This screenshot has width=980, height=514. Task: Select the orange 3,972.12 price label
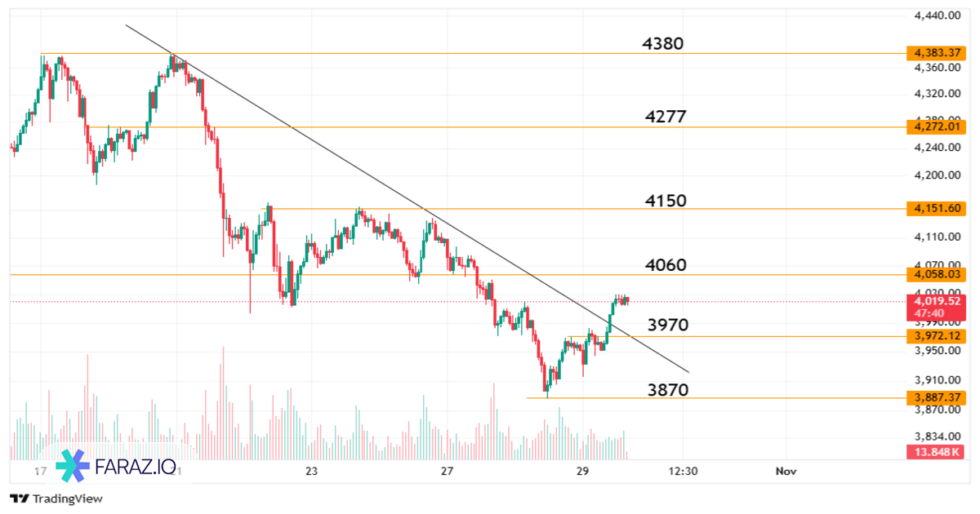(x=937, y=336)
